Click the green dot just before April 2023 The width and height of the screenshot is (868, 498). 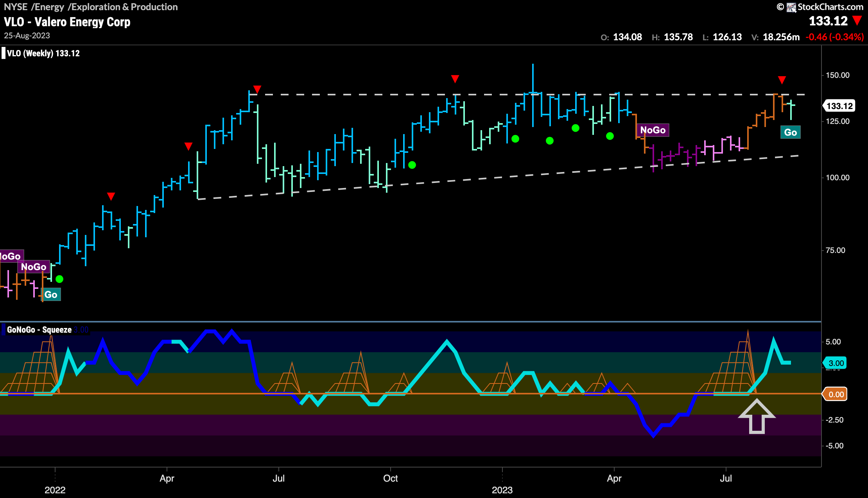click(610, 136)
